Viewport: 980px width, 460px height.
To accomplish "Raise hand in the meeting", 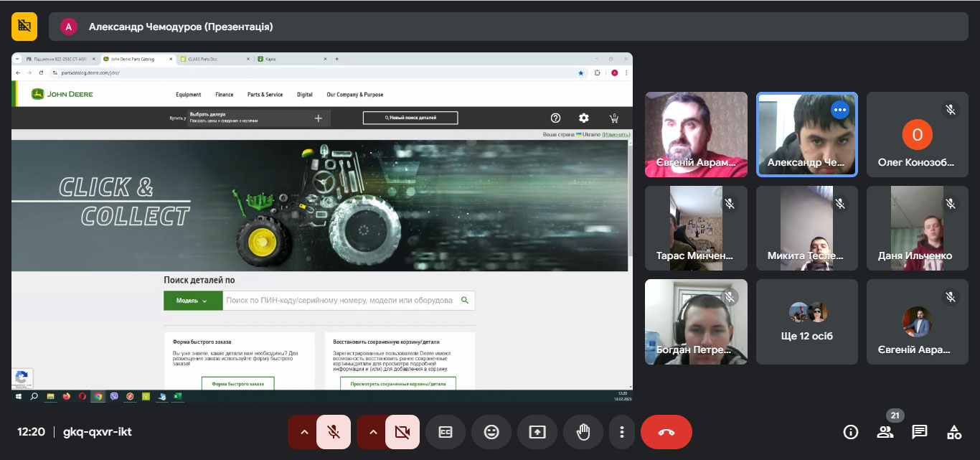I will tap(583, 432).
